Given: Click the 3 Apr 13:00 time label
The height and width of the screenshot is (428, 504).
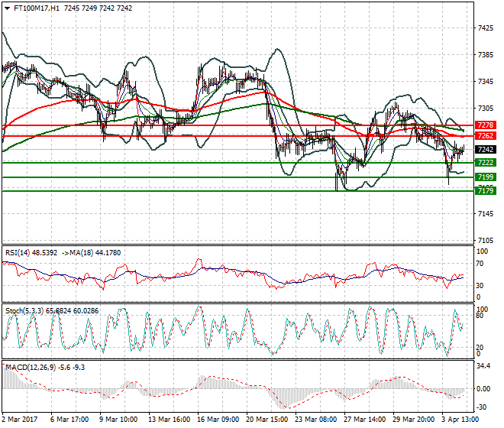Looking at the screenshot, I should [460, 420].
